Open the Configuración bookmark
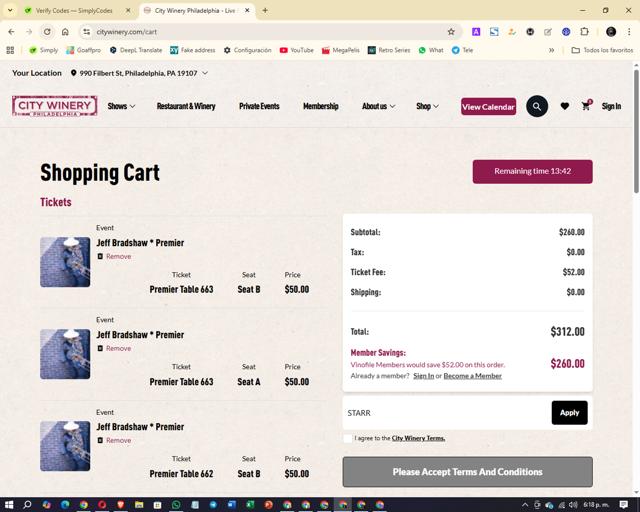The height and width of the screenshot is (512, 640). point(247,50)
